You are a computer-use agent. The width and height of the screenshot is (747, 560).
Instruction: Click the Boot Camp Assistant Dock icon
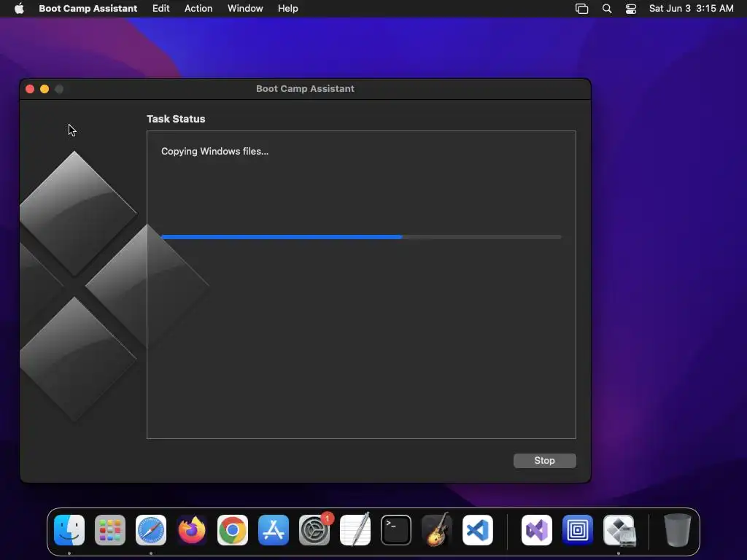point(619,530)
